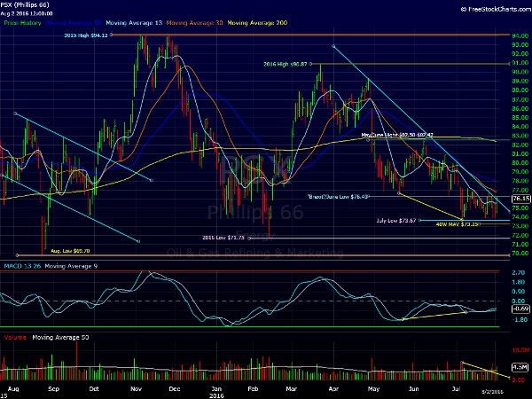Click the 1.80 MACD axis label
The height and width of the screenshot is (399, 532).
pyautogui.click(x=519, y=282)
